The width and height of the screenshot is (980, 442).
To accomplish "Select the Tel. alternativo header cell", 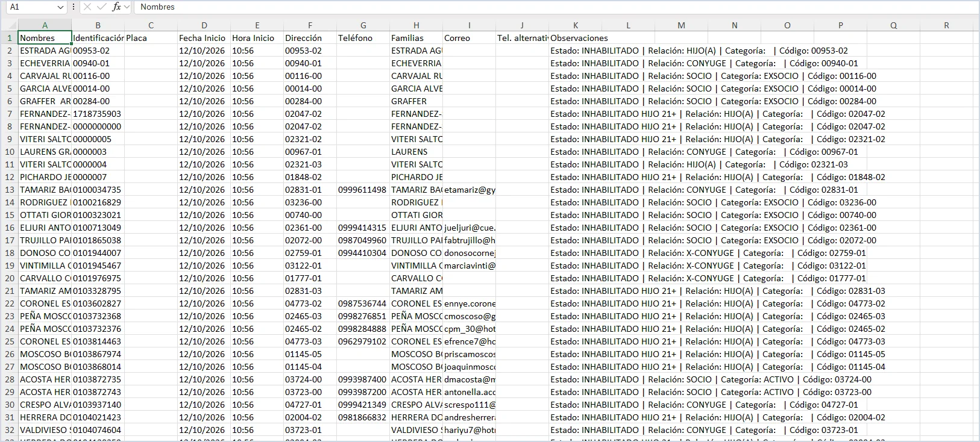I will [522, 38].
